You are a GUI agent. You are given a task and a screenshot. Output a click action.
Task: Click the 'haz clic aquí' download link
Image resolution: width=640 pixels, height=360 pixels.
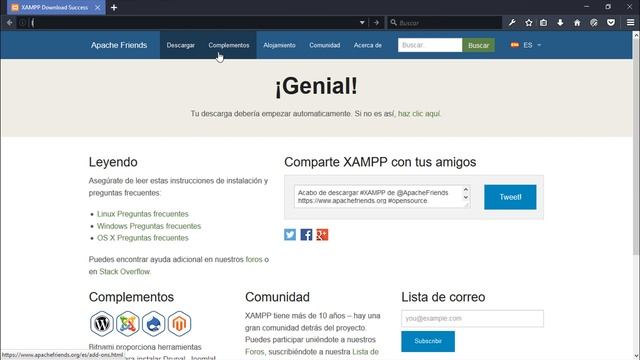coord(419,114)
